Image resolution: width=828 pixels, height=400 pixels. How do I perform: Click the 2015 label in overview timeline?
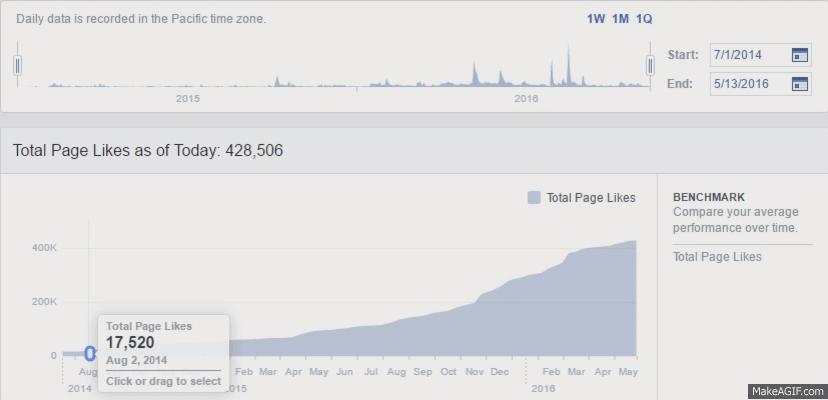pyautogui.click(x=188, y=98)
